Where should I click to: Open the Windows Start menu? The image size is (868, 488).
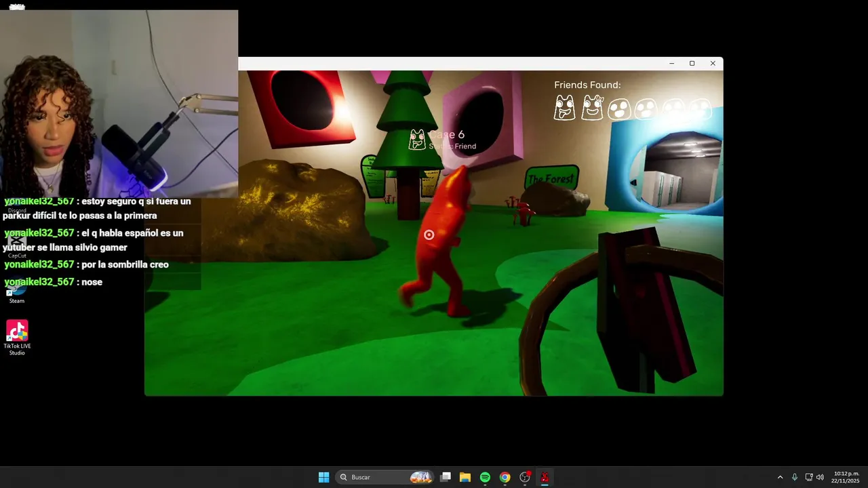[x=324, y=477]
